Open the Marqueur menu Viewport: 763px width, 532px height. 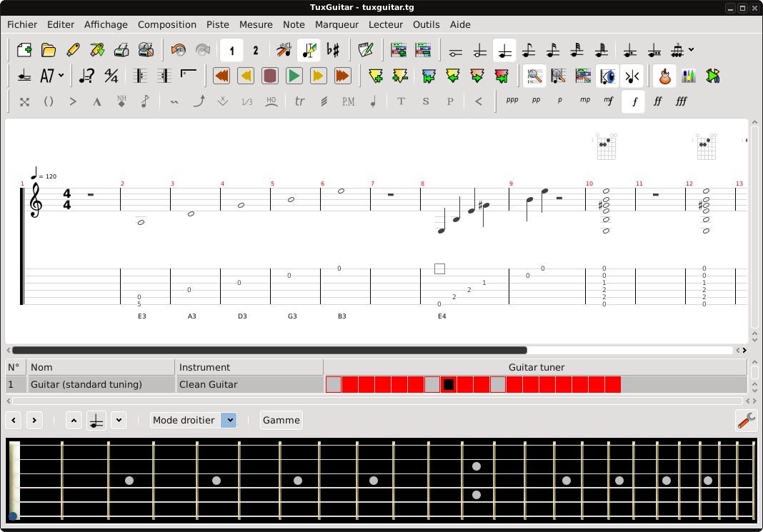pyautogui.click(x=336, y=24)
